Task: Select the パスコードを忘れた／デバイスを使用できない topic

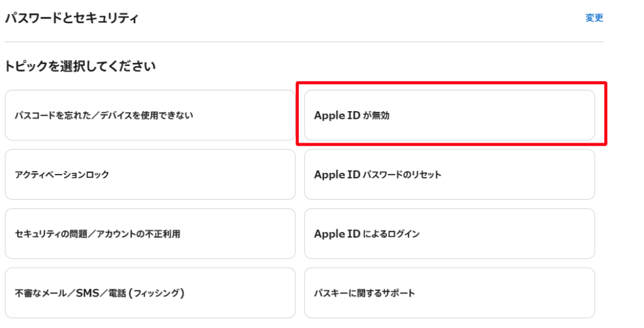Action: [150, 115]
